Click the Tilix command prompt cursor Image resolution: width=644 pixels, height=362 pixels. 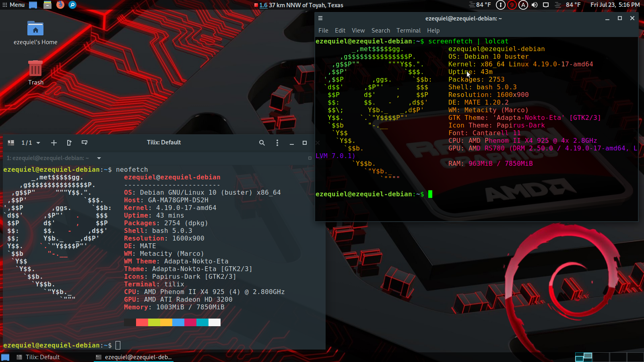pyautogui.click(x=118, y=345)
